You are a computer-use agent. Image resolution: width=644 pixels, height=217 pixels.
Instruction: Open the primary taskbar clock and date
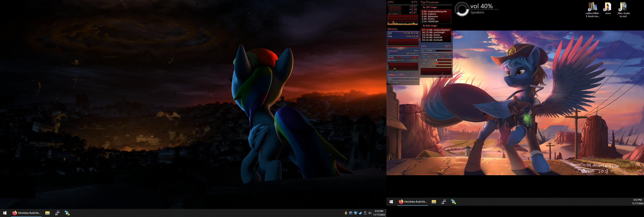tap(379, 213)
